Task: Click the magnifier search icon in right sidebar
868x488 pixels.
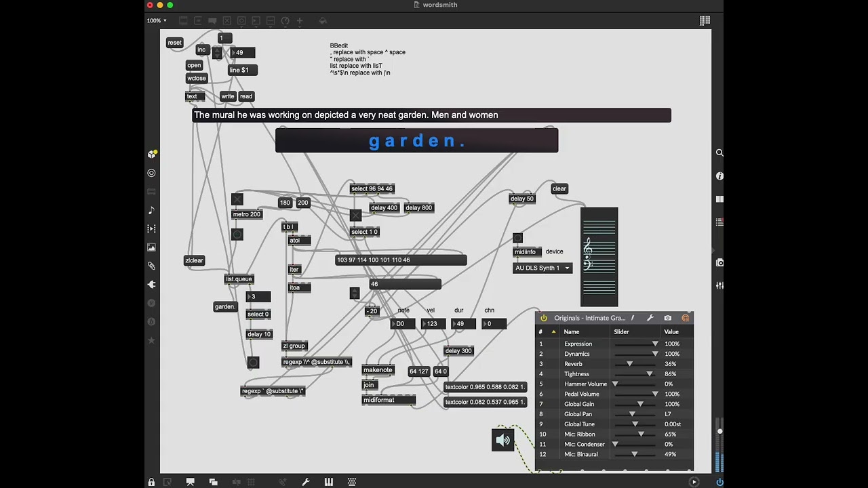Action: (x=719, y=153)
